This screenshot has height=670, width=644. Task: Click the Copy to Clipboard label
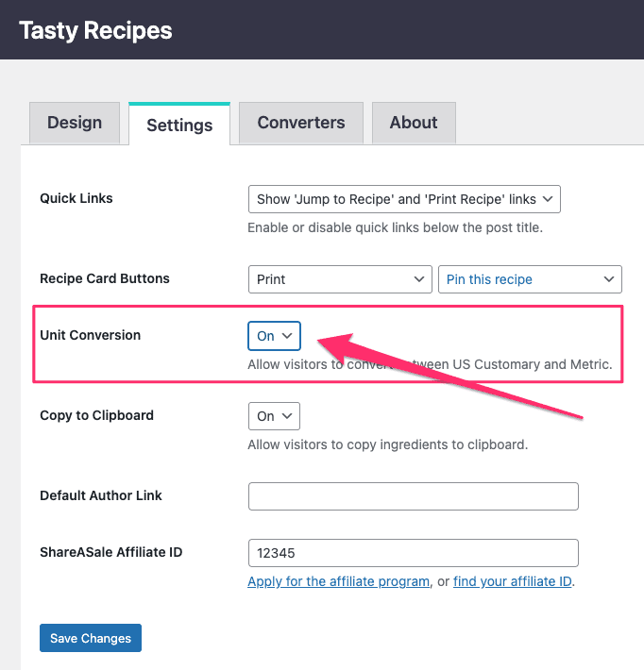pos(96,415)
